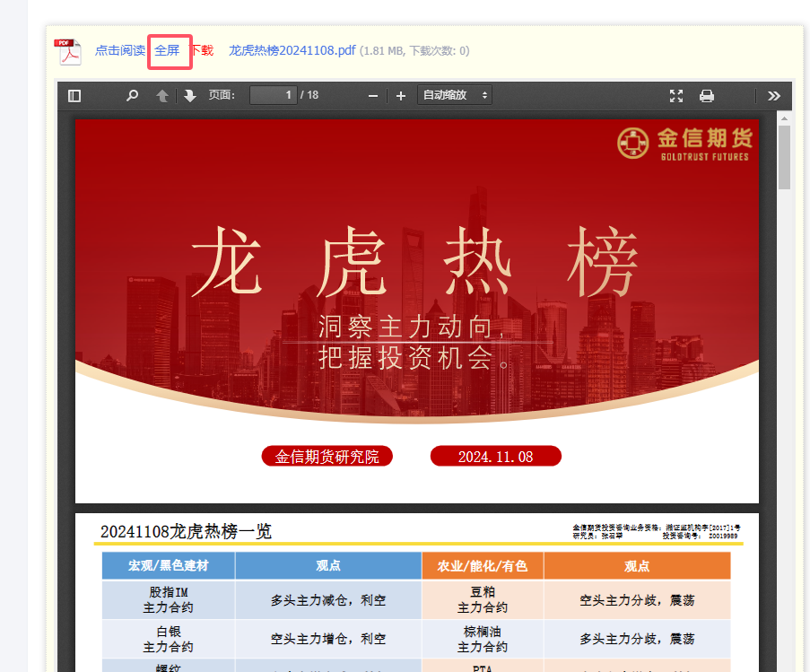Open the 全屏 fullscreen link
The height and width of the screenshot is (672, 810).
click(x=167, y=50)
